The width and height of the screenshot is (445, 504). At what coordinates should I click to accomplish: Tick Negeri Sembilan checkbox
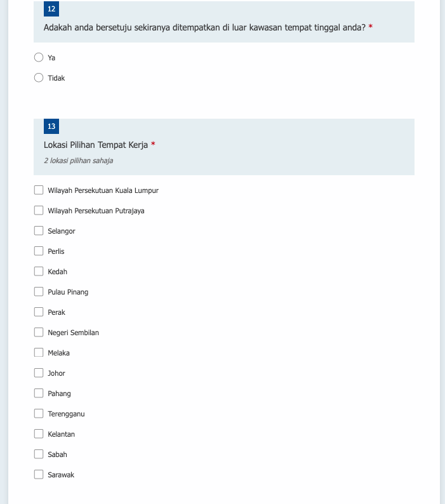39,332
